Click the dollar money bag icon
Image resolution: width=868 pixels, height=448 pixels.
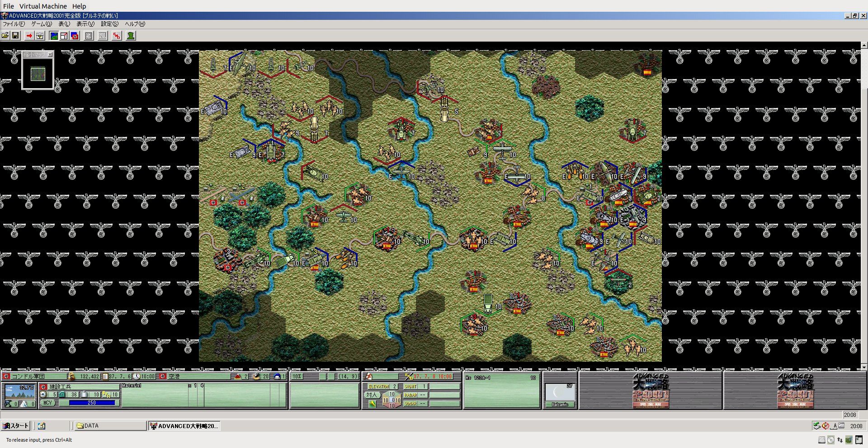pyautogui.click(x=71, y=376)
